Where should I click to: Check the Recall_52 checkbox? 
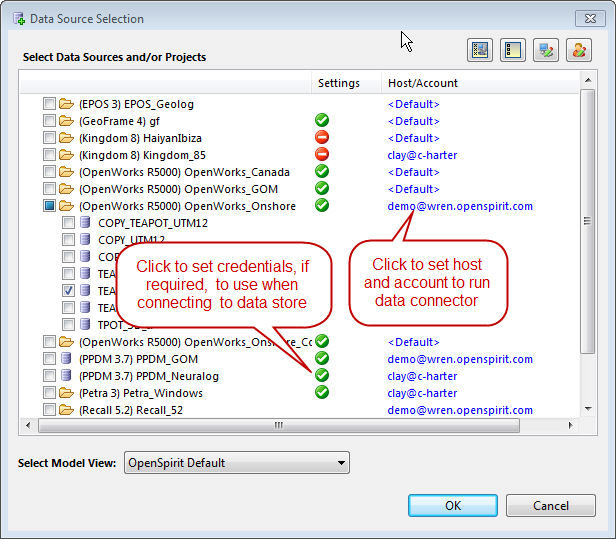(x=49, y=410)
